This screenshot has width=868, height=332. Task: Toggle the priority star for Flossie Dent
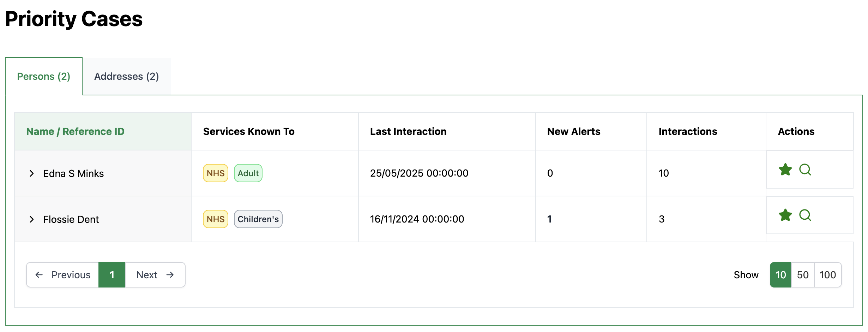point(785,215)
